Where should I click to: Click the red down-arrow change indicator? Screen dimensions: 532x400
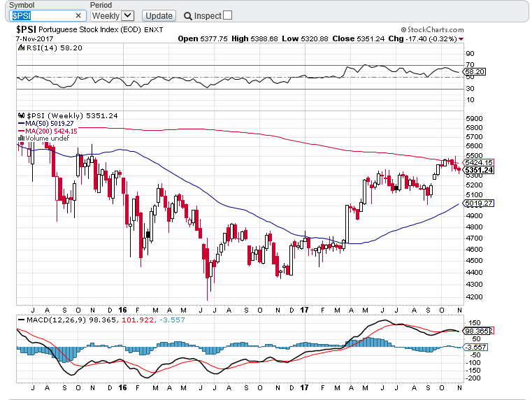coord(461,39)
